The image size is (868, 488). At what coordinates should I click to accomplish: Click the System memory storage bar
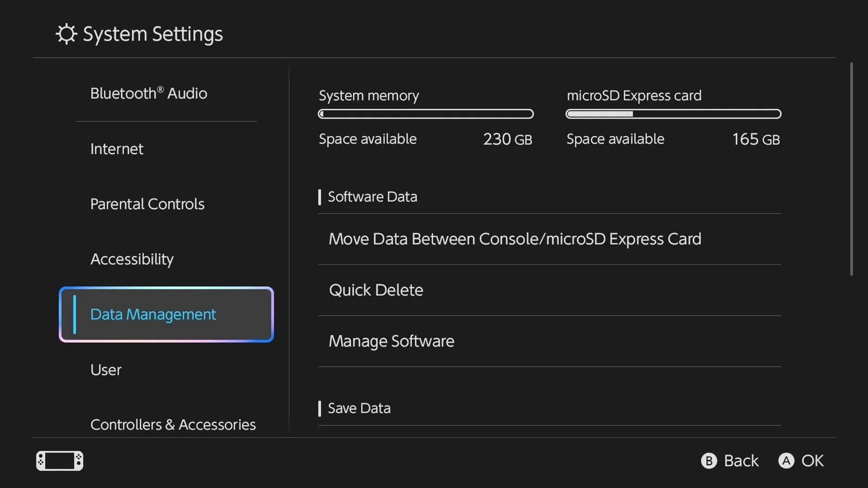point(425,114)
